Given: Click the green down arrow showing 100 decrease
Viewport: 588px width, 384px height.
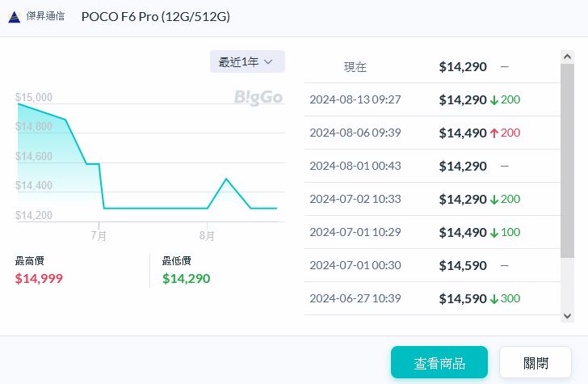Looking at the screenshot, I should pyautogui.click(x=494, y=232).
